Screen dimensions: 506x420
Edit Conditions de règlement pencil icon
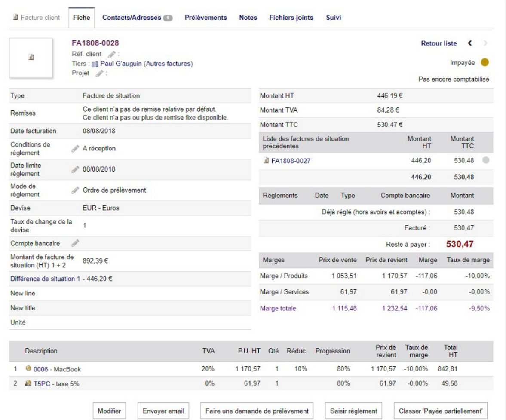click(x=75, y=148)
